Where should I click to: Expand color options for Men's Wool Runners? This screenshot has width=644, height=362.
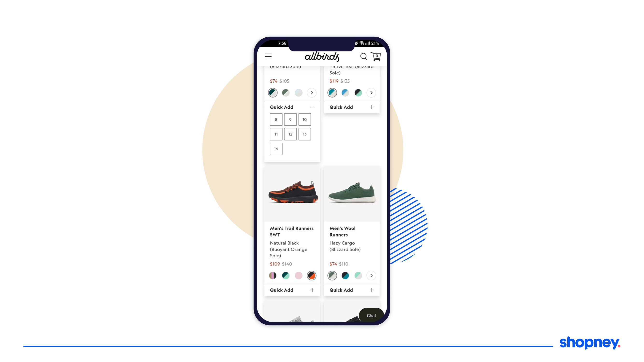371,275
